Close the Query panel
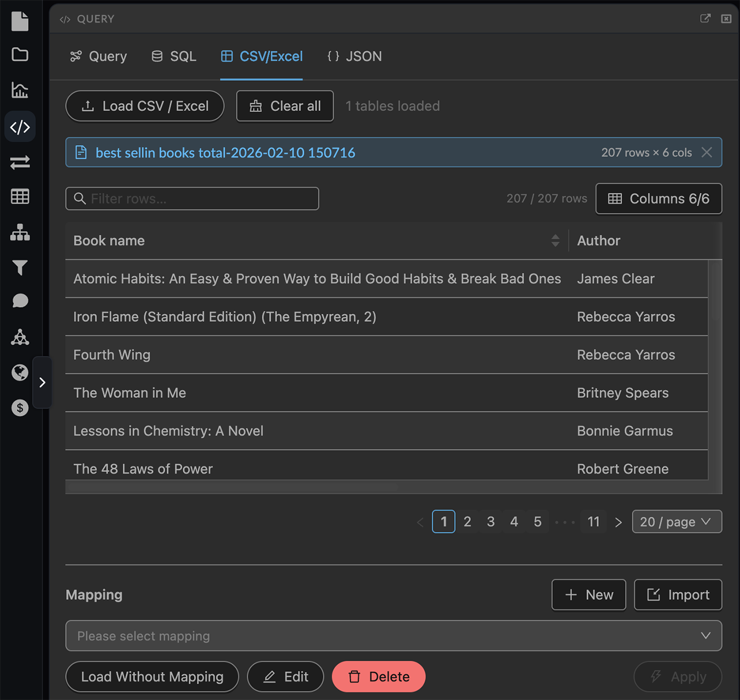Image resolution: width=740 pixels, height=700 pixels. pyautogui.click(x=726, y=18)
